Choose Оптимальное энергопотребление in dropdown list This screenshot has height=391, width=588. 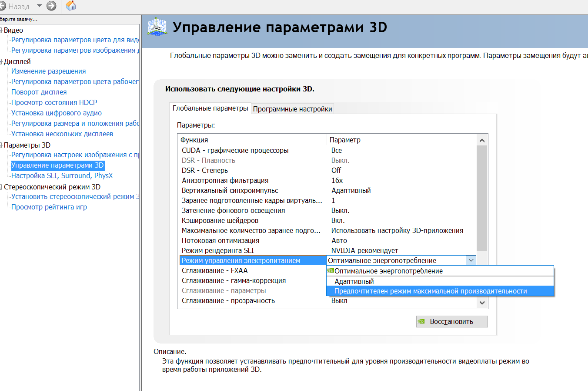click(440, 271)
